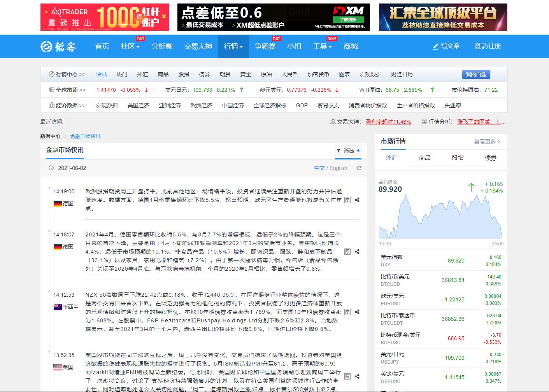Click the 我的自选 button
The image size is (549, 392).
(x=476, y=74)
